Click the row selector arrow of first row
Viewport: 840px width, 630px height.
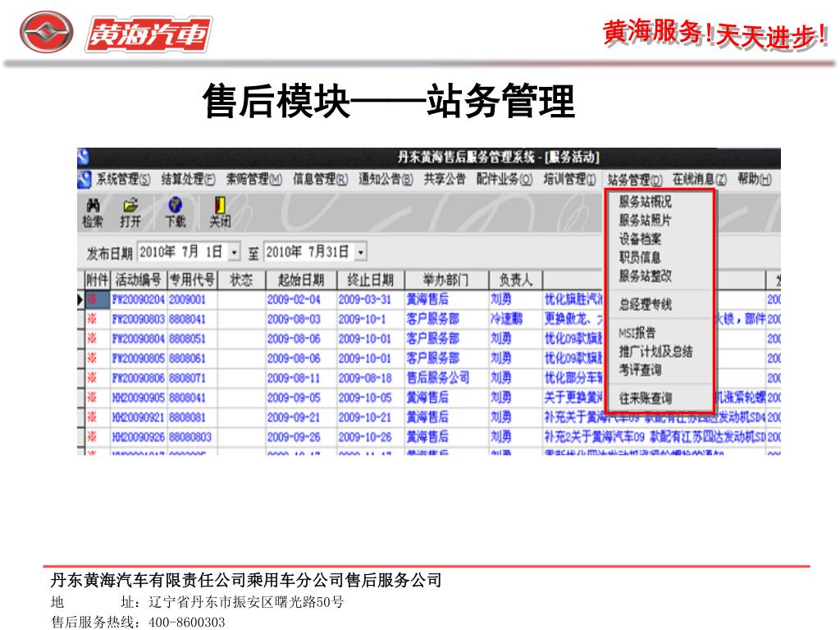81,299
